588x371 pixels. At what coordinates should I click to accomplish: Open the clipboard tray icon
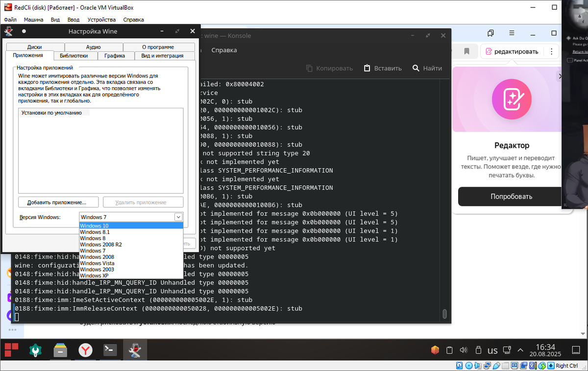449,350
